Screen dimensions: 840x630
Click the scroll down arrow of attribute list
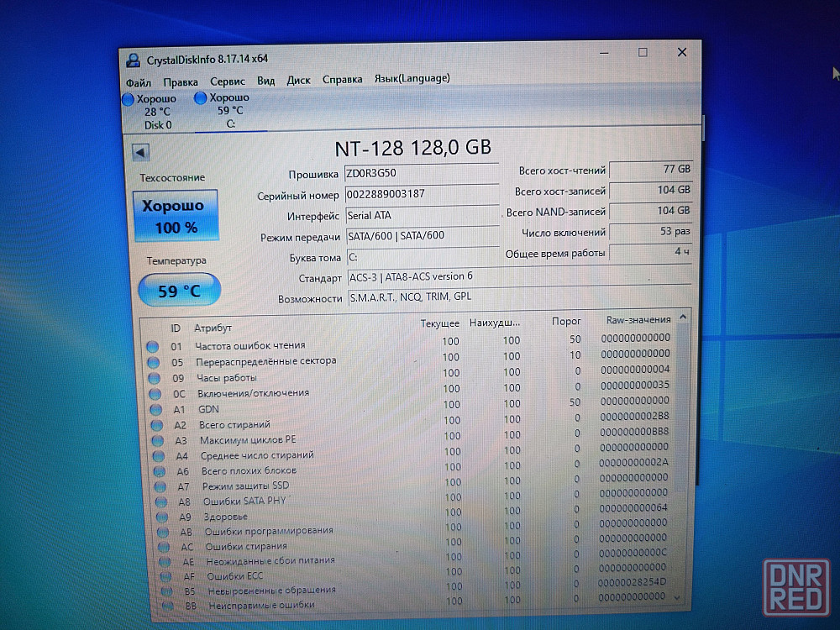(x=678, y=597)
